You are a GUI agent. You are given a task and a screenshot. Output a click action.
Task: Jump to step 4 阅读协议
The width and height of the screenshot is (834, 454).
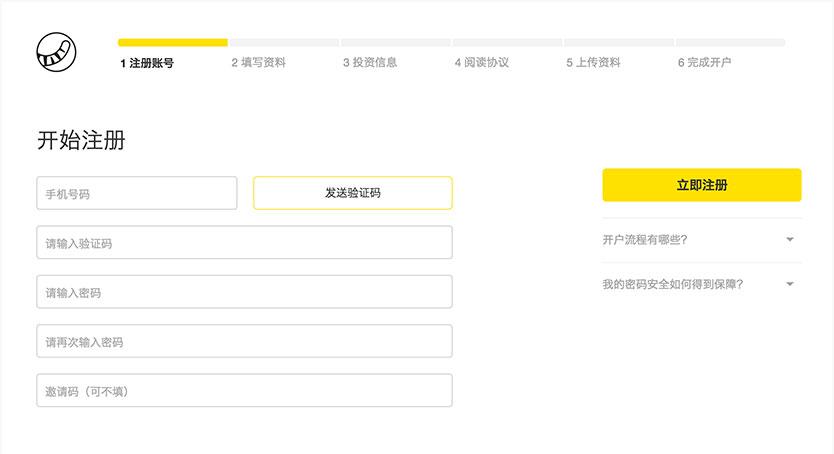point(482,62)
